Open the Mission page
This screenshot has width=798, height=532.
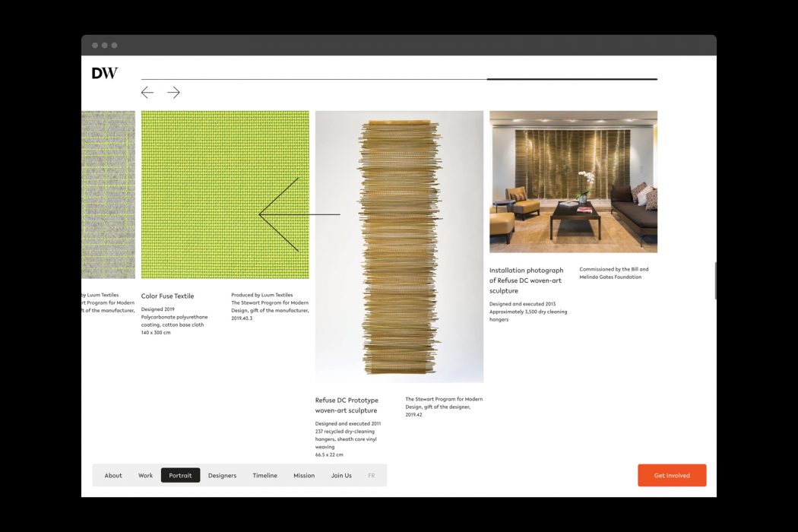[304, 476]
